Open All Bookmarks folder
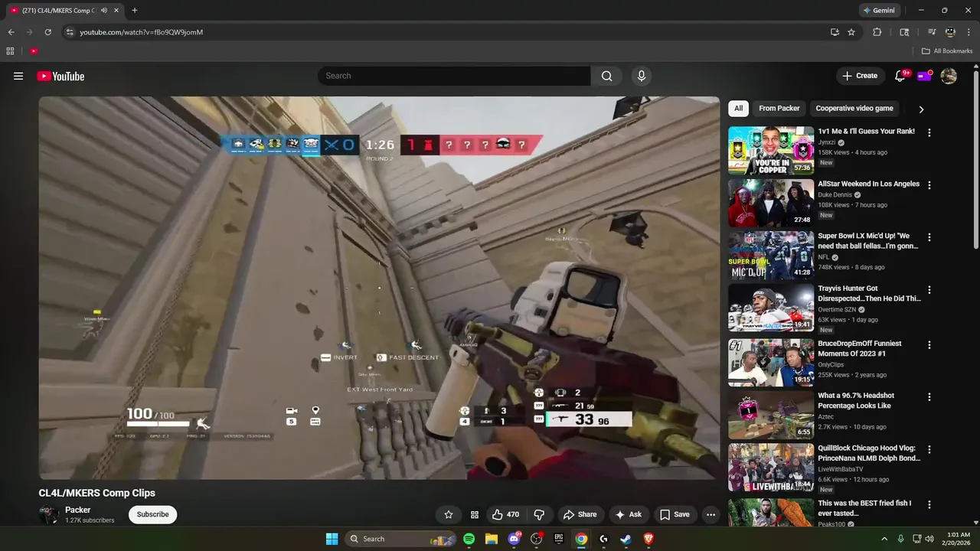Viewport: 980px width, 551px height. (x=947, y=51)
